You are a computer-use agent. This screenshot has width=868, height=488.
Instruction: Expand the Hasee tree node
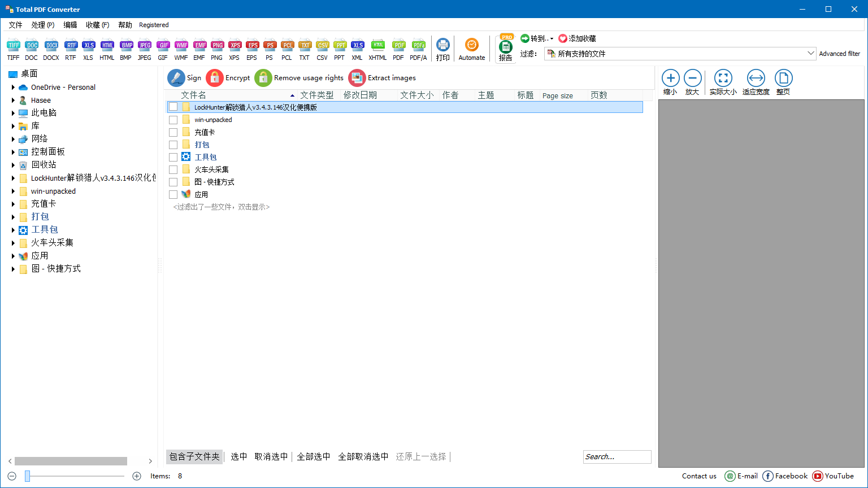click(x=13, y=100)
